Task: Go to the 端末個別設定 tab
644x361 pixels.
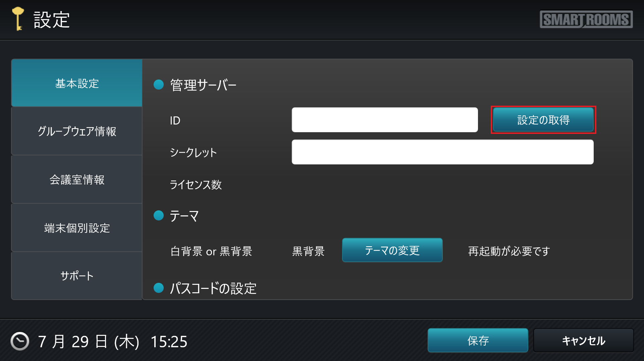Action: [x=77, y=228]
